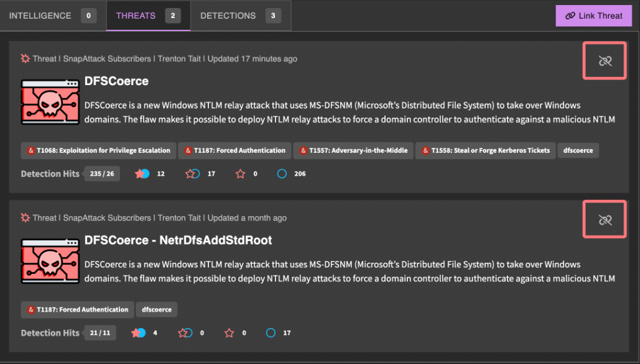
Task: Click the blue circle icon showing 17 in second card
Action: (271, 333)
